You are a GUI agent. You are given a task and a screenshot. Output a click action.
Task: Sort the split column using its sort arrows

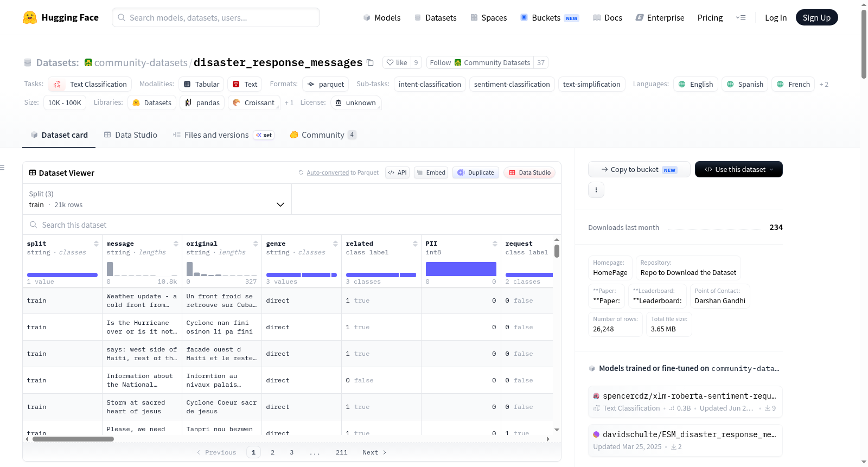pos(96,244)
